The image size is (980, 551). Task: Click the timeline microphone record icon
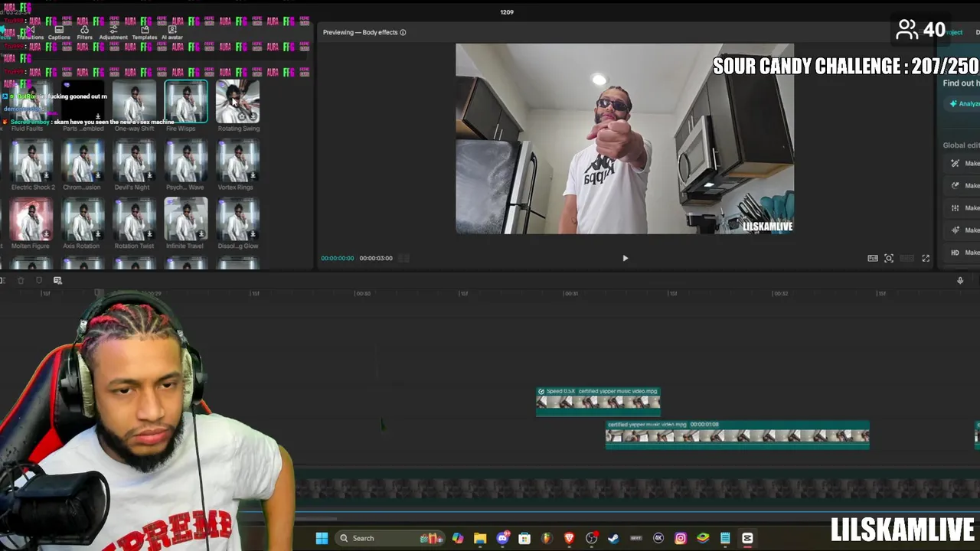[960, 281]
